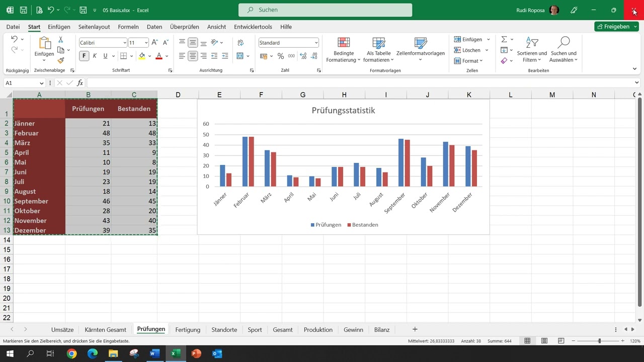Image resolution: width=644 pixels, height=362 pixels.
Task: Click the accounting currency format icon
Action: [264, 56]
